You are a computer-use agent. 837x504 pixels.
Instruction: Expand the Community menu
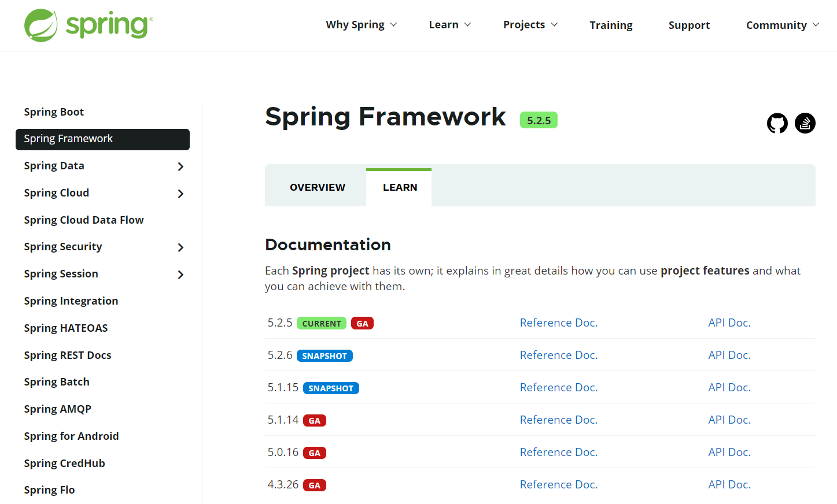click(x=783, y=25)
